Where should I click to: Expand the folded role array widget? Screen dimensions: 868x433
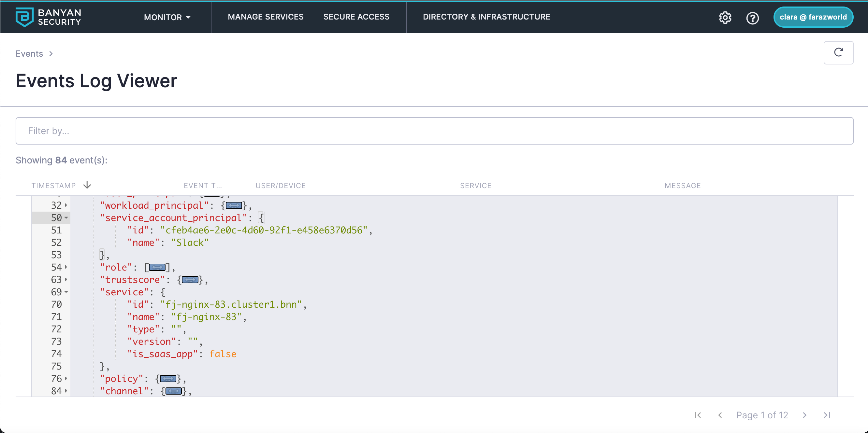157,267
